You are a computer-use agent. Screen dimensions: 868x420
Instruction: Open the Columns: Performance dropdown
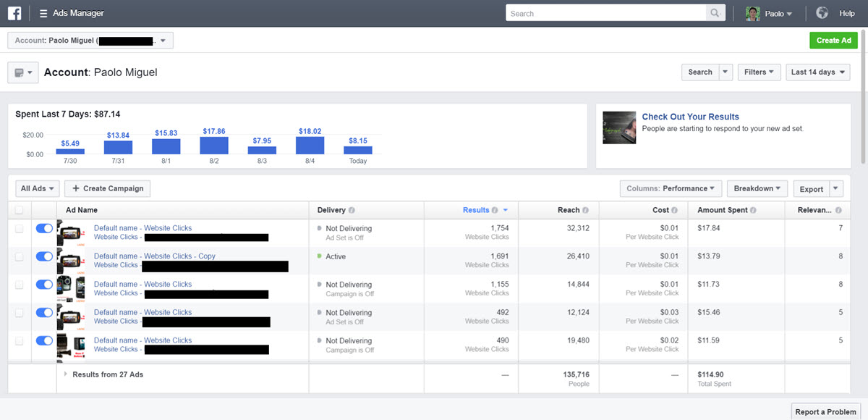pyautogui.click(x=671, y=188)
